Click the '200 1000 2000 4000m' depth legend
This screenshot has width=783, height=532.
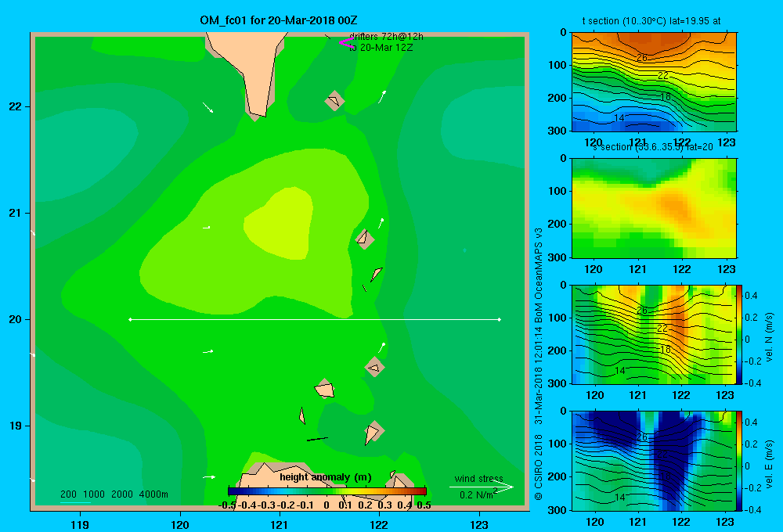pos(114,494)
